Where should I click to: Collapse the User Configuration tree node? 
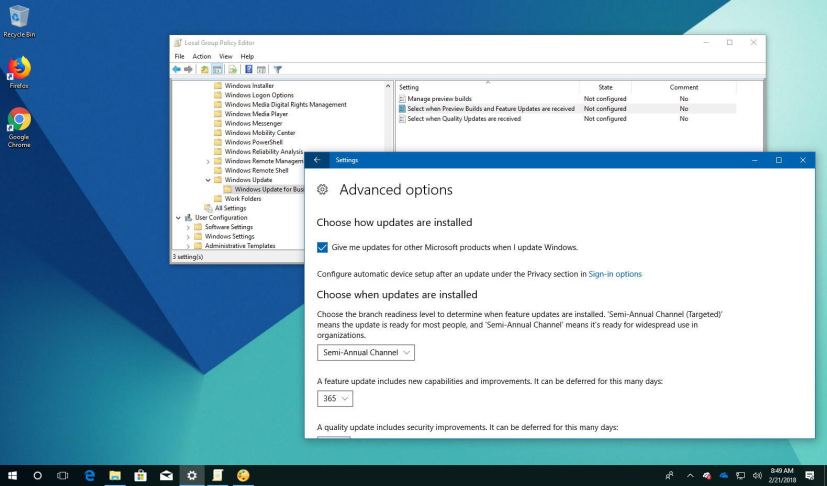tap(178, 217)
